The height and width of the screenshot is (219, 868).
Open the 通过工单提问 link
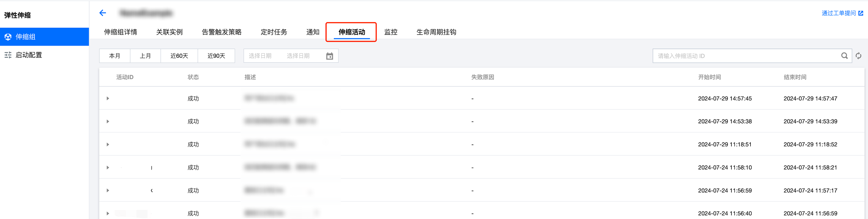click(x=838, y=13)
